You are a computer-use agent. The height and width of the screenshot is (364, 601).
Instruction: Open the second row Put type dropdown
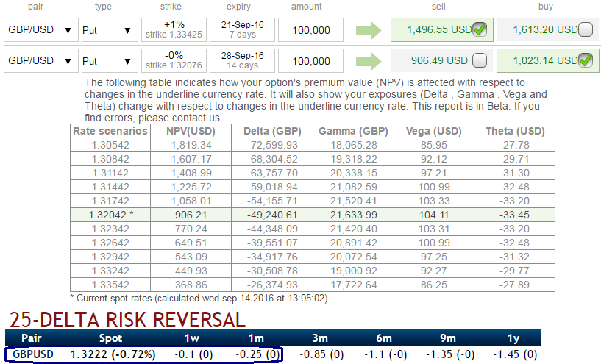pyautogui.click(x=110, y=60)
